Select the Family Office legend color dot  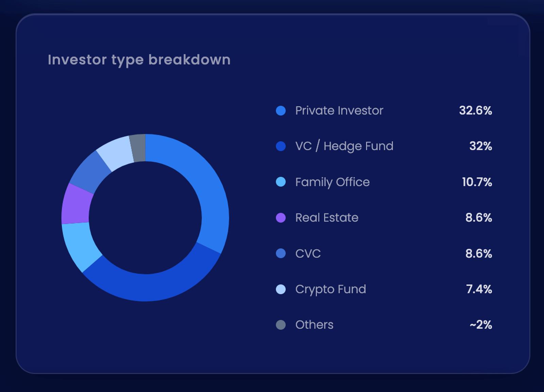[x=280, y=182]
